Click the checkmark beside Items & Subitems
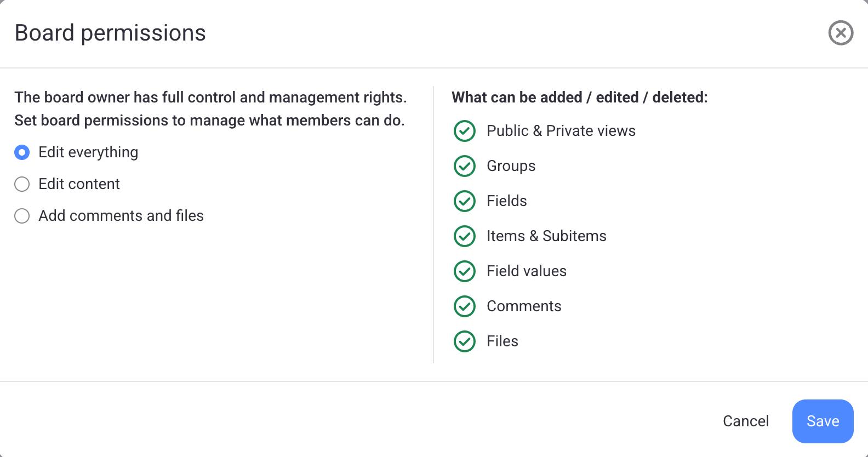Screen dimensions: 868x457 click(x=464, y=236)
